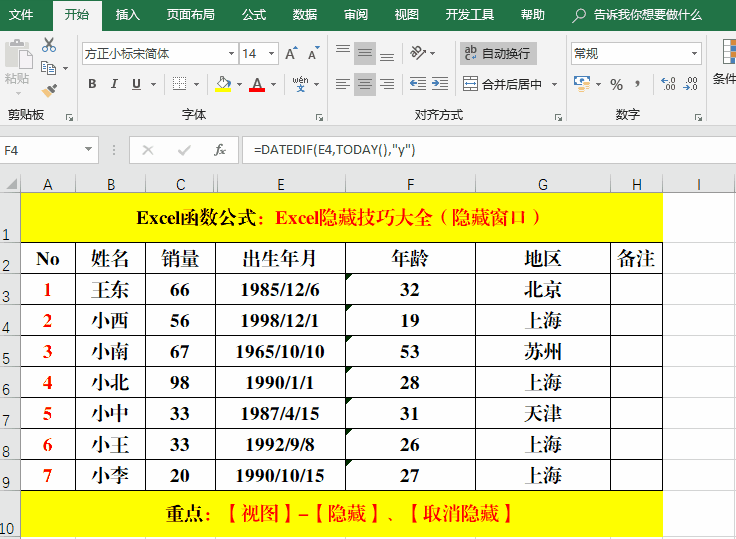This screenshot has width=736, height=539.
Task: Open Name Box dropdown arrow
Action: click(88, 149)
